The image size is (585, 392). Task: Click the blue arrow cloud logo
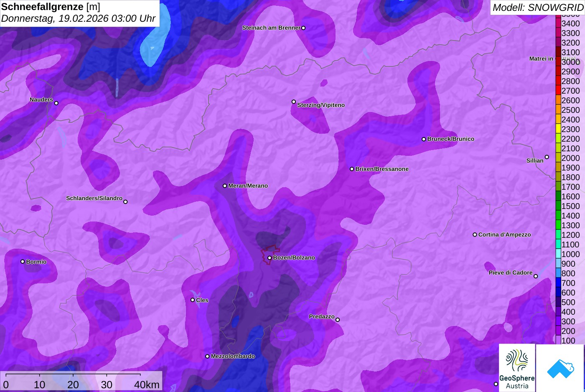coord(560,368)
